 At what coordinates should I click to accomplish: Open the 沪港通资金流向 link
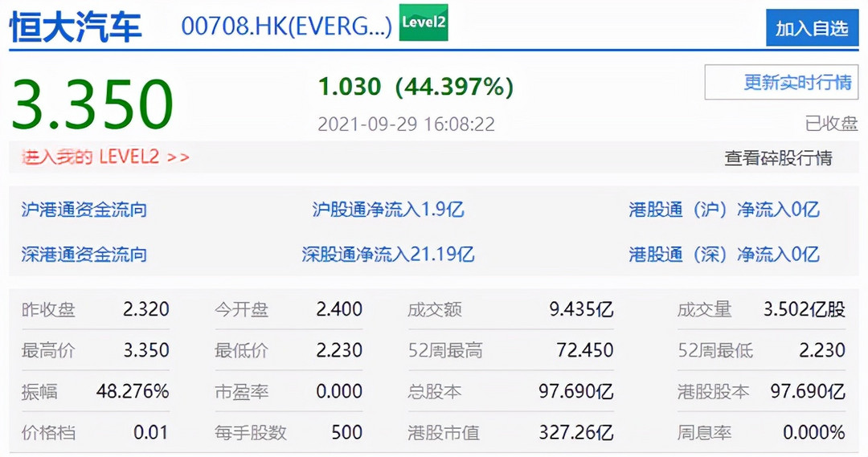click(x=84, y=210)
